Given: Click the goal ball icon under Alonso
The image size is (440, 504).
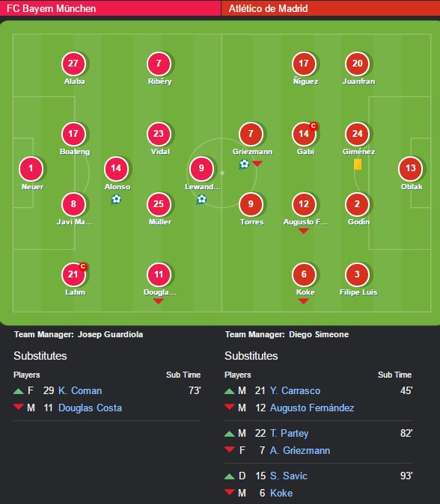Looking at the screenshot, I should click(x=116, y=200).
